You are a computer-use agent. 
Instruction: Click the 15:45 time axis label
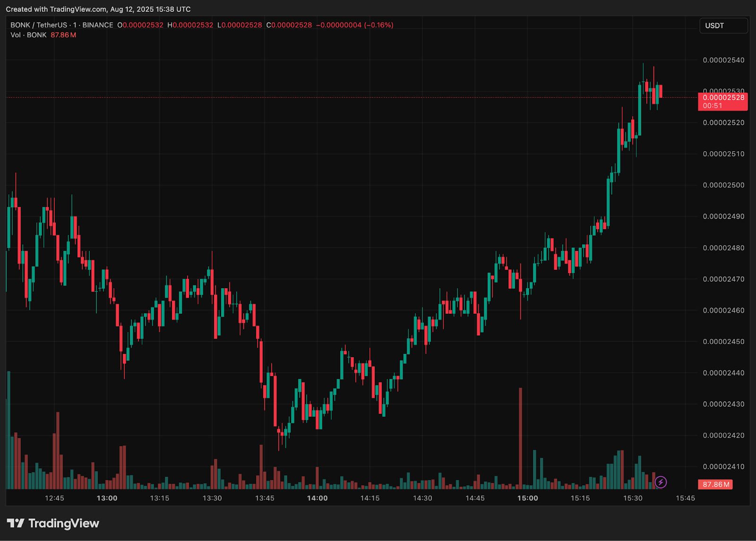point(685,498)
